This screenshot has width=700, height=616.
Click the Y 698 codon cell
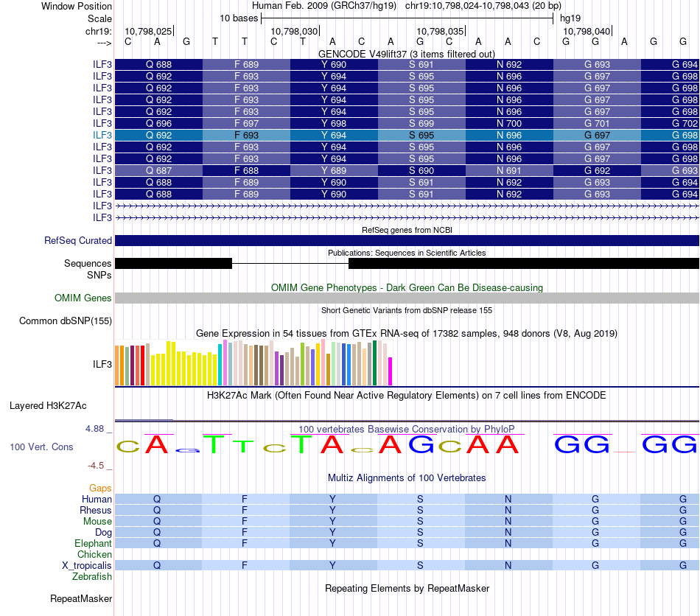pos(334,123)
